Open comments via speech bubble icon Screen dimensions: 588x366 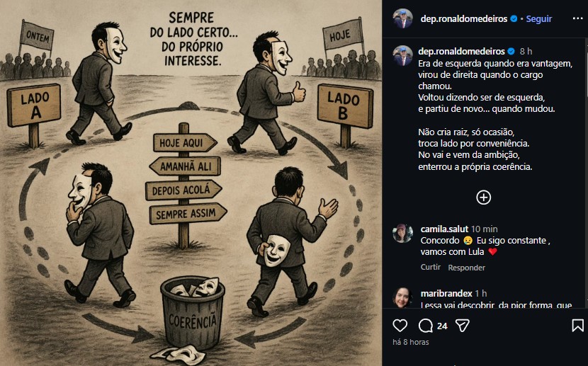coord(426,326)
